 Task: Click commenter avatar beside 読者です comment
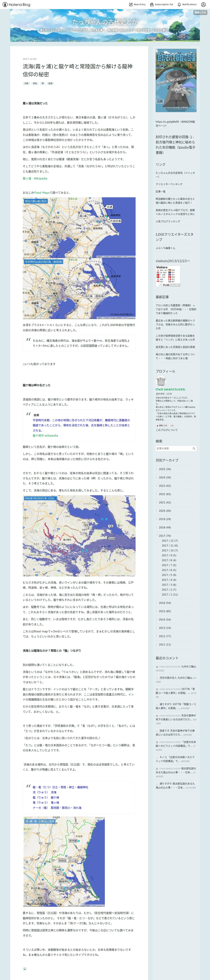(157, 731)
